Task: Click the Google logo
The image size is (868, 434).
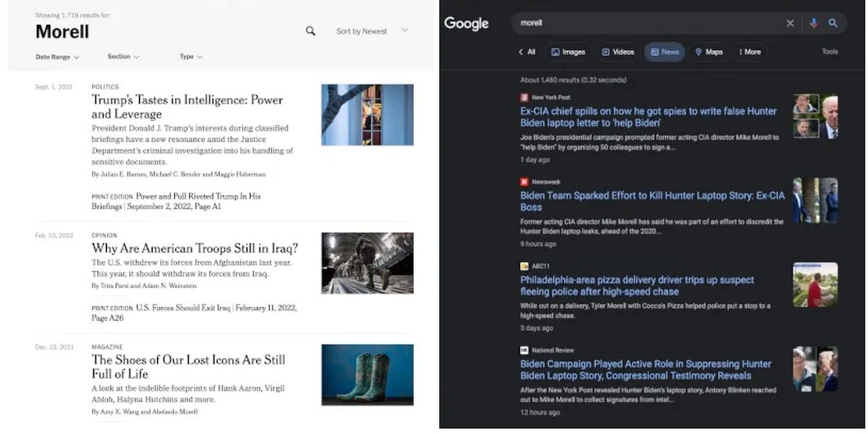Action: click(467, 23)
